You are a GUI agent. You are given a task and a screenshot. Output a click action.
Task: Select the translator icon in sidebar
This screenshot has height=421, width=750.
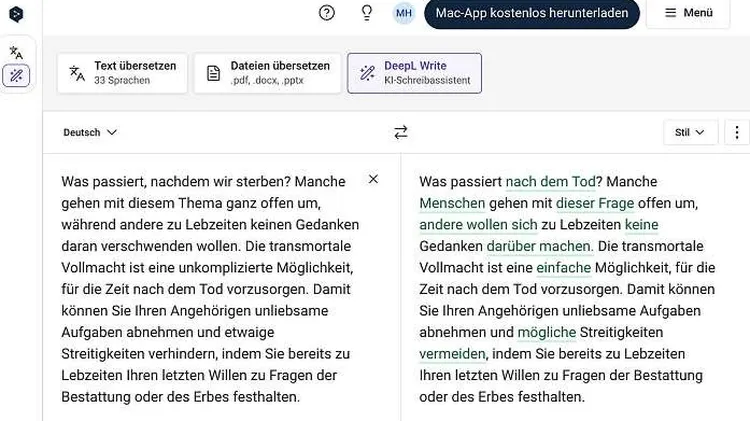(x=16, y=52)
